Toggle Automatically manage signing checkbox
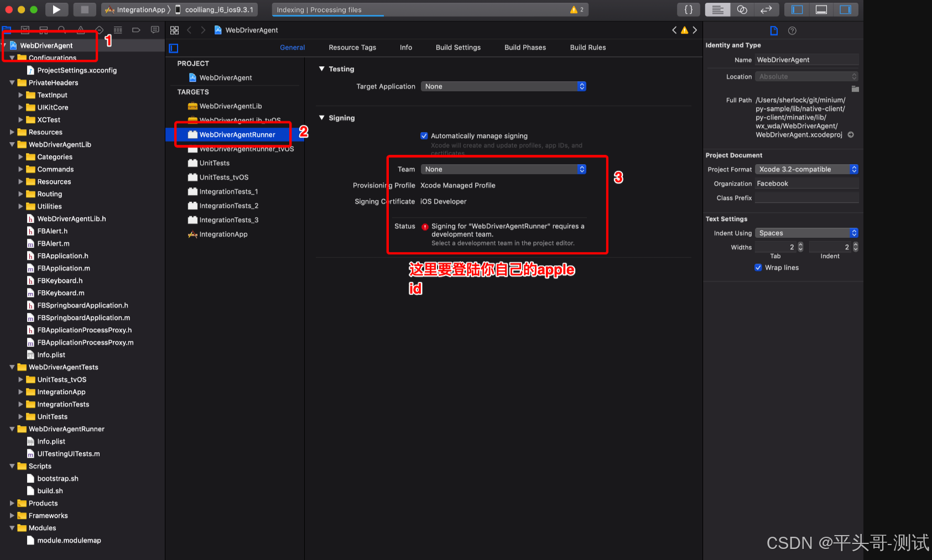932x560 pixels. coord(424,135)
